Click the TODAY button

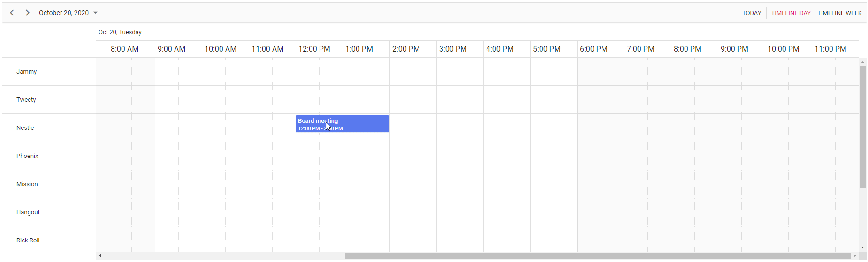[x=751, y=13]
